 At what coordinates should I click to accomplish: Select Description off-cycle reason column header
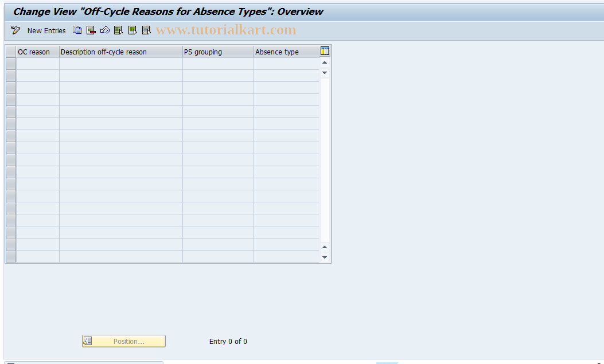[121, 52]
